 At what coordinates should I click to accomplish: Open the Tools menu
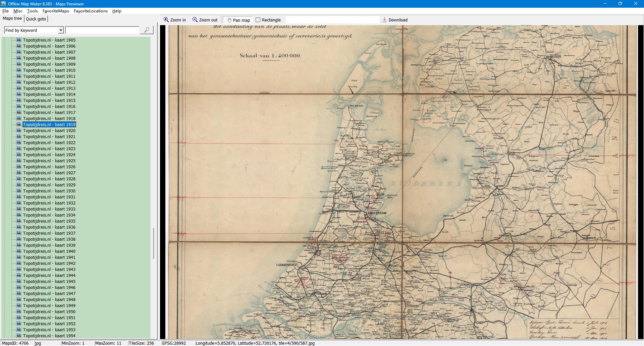pyautogui.click(x=32, y=11)
